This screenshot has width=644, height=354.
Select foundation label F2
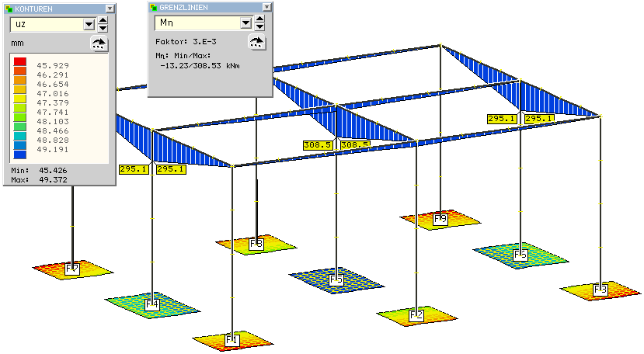(x=417, y=315)
